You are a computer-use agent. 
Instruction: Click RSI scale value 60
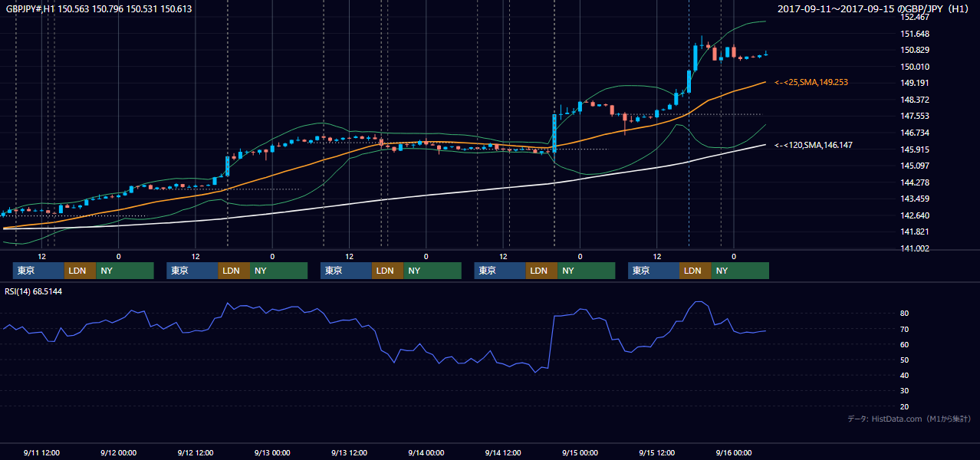click(x=905, y=344)
